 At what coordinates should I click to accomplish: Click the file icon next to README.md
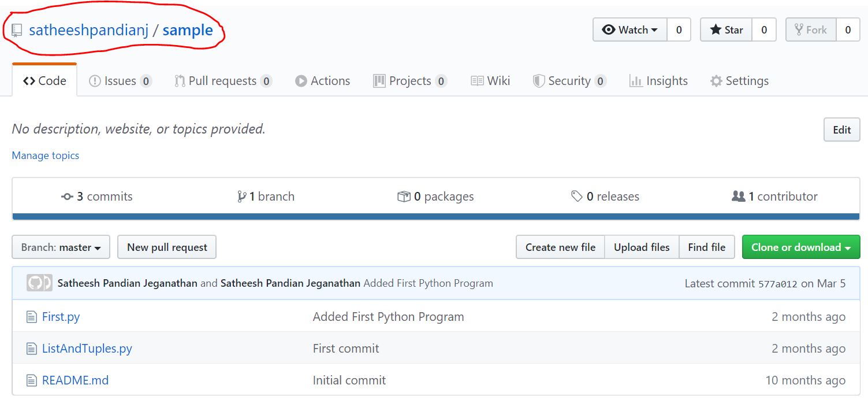[32, 380]
